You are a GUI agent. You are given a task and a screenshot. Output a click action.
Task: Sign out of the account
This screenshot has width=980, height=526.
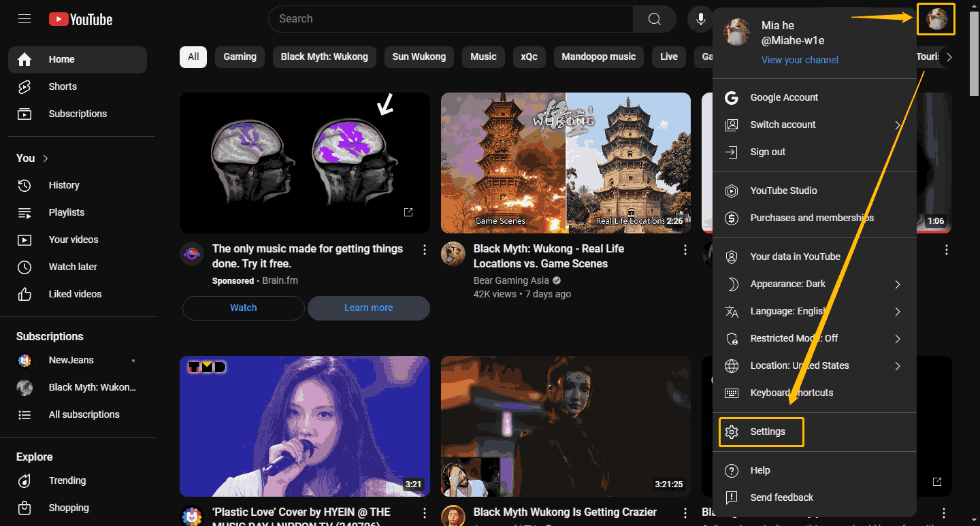[x=815, y=152]
